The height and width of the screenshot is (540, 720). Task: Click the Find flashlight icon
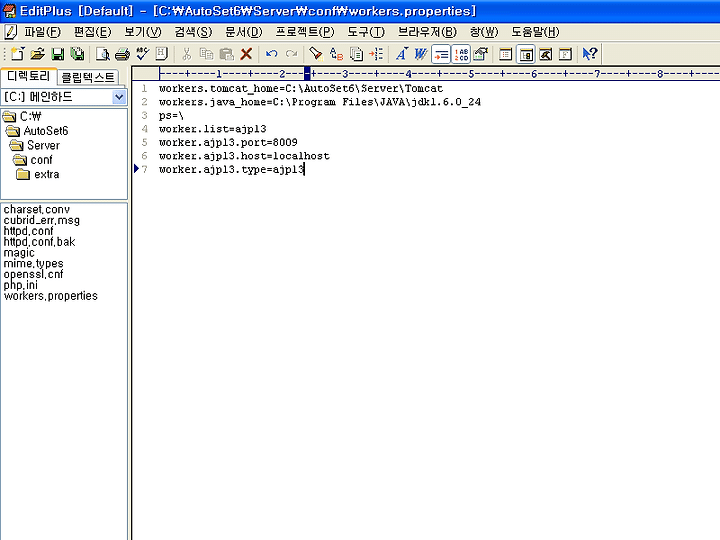316,54
